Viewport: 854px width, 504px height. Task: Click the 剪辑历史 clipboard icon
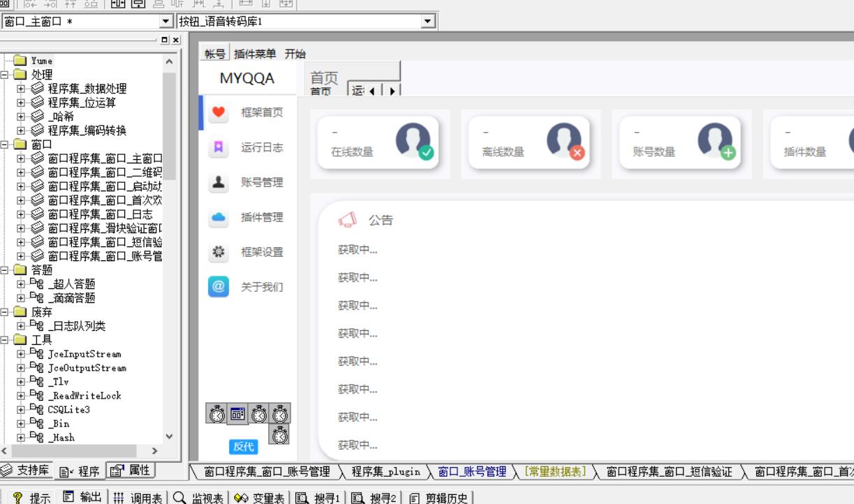coord(414,498)
